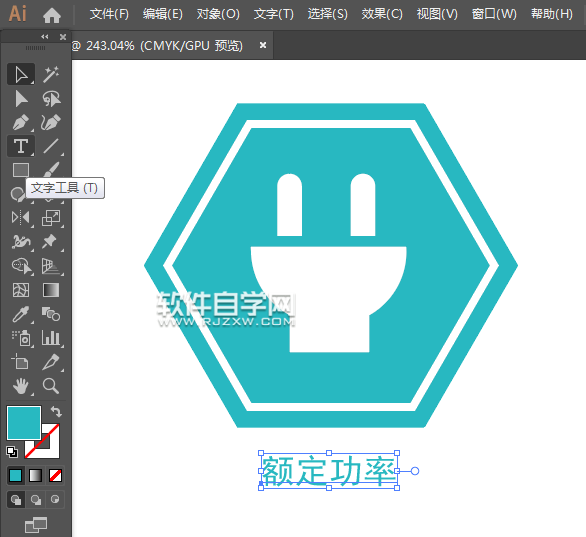Open the 选择(S) menu
This screenshot has height=537, width=586.
(327, 14)
